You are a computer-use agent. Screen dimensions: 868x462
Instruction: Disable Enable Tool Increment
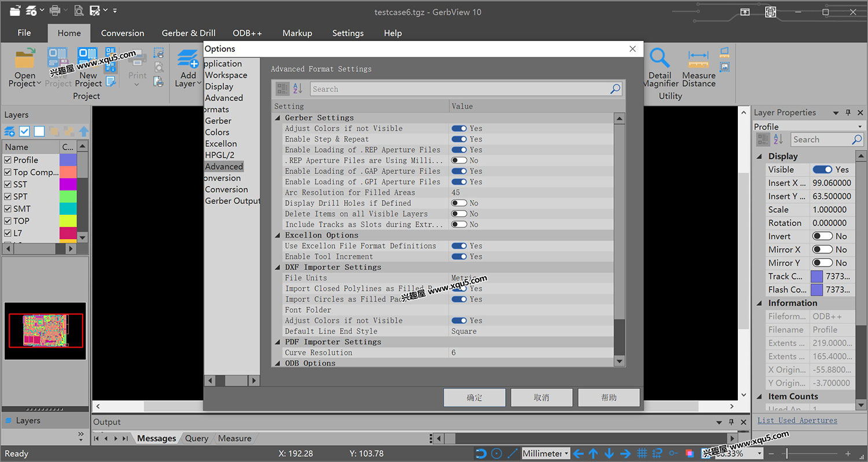[x=459, y=256]
